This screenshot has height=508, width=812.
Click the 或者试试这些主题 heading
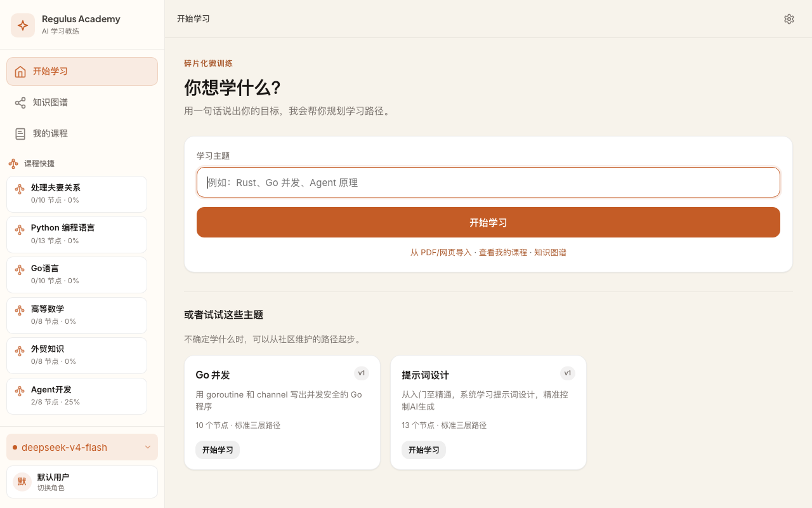point(223,315)
